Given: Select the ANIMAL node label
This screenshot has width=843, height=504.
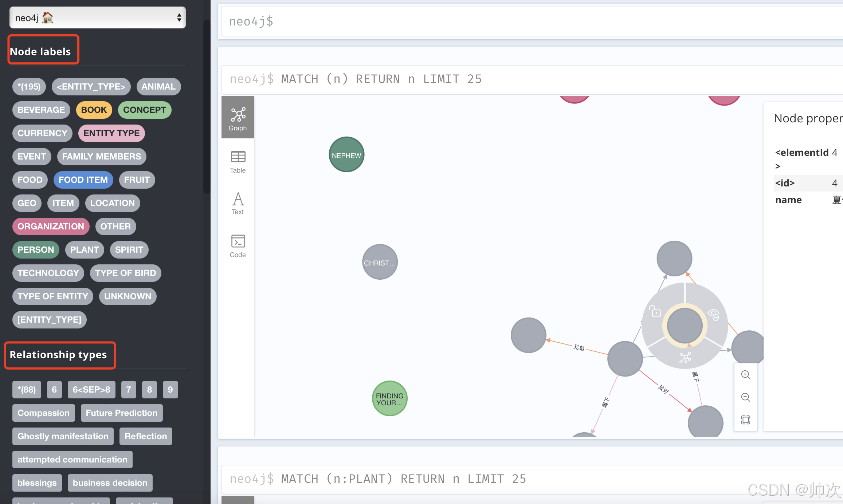Looking at the screenshot, I should (x=158, y=87).
